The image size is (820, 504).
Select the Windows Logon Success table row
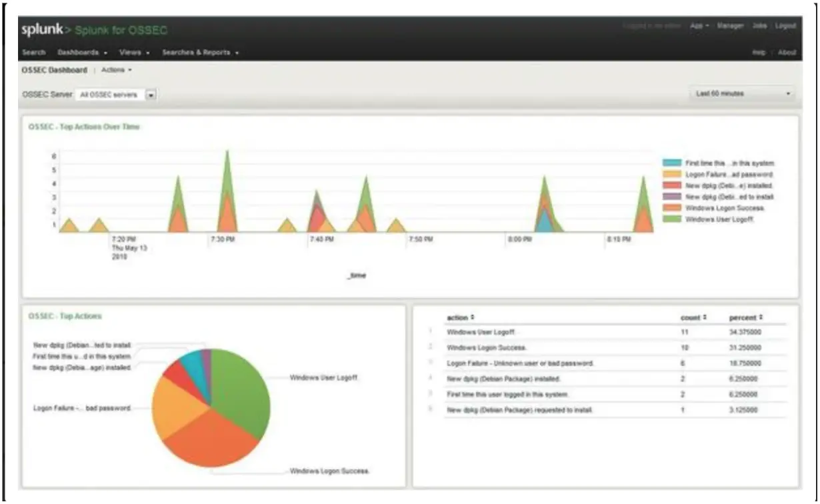click(606, 347)
